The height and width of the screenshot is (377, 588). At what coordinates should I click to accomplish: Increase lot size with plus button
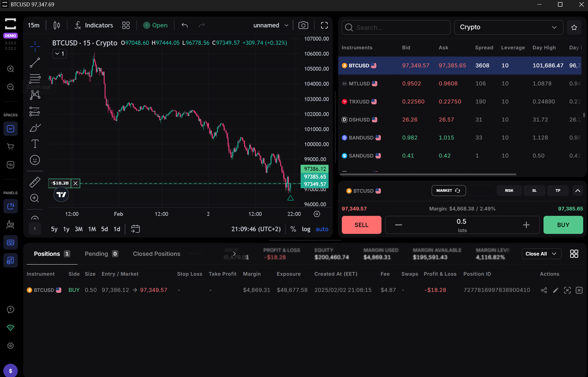click(526, 225)
